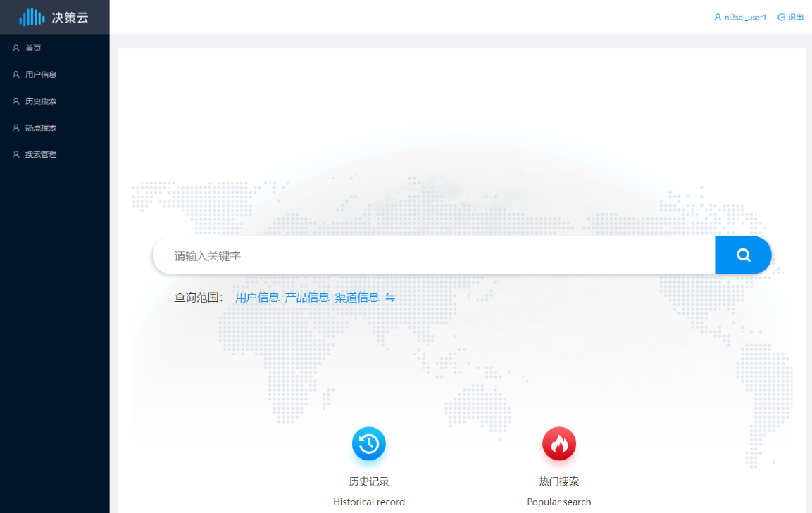Select 渠道信息 in the query scope

click(x=357, y=298)
